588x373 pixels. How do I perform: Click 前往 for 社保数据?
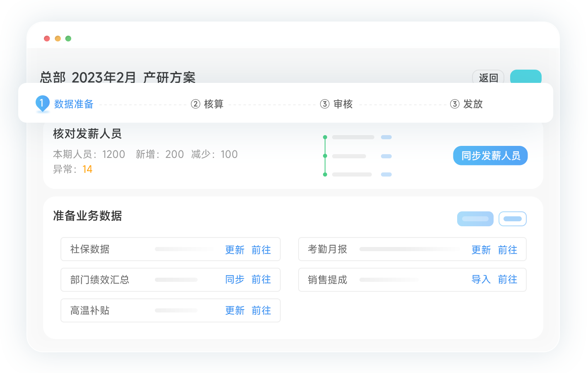coord(261,250)
